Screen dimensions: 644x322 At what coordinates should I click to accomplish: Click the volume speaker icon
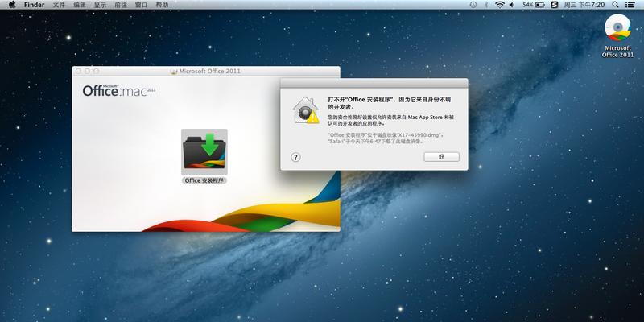coord(512,5)
